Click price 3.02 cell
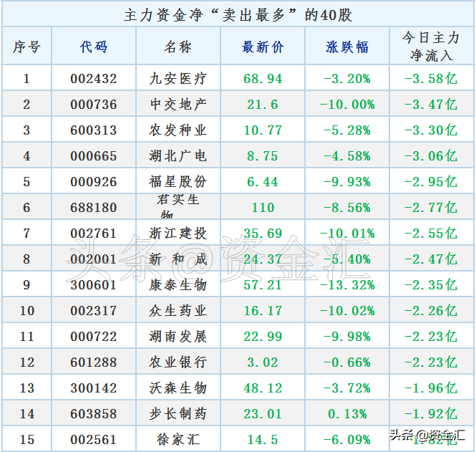The width and height of the screenshot is (476, 452). click(263, 362)
